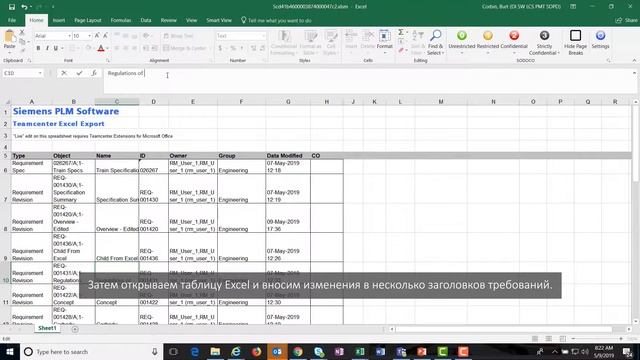
Task: Open the Name Box dropdown arrow
Action: click(40, 73)
